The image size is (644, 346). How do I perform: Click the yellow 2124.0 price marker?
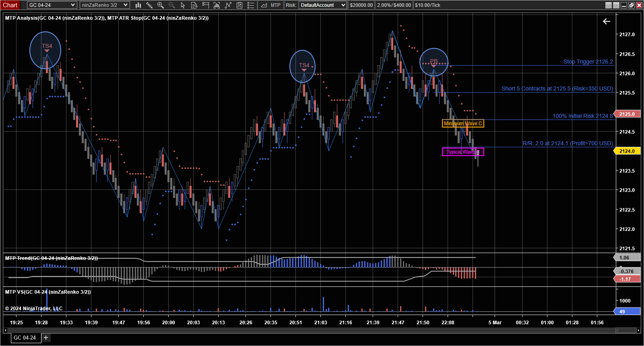tap(627, 151)
